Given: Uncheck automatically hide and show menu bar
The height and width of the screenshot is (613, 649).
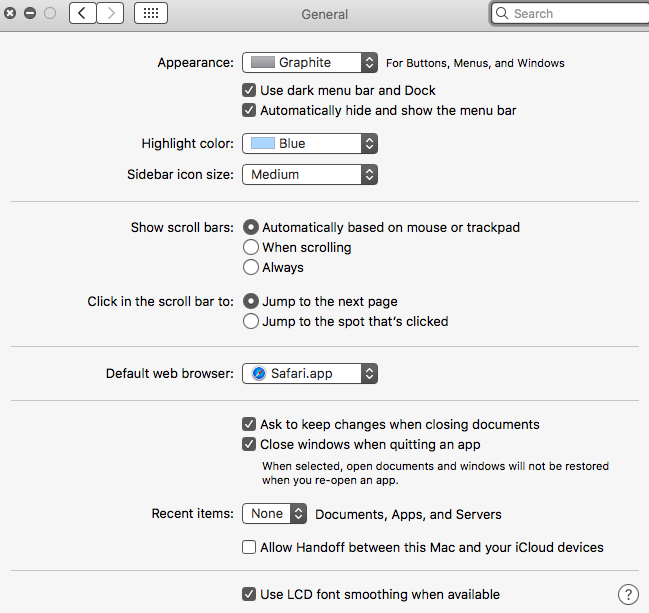Looking at the screenshot, I should tap(249, 110).
